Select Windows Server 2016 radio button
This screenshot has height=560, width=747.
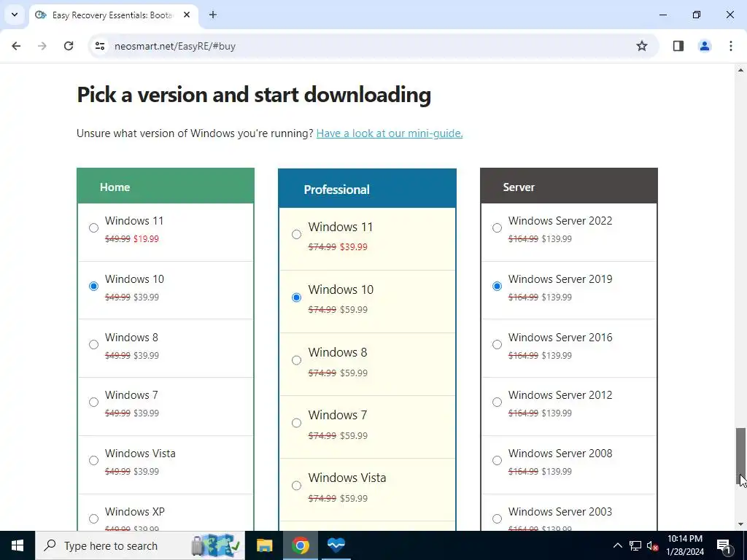(x=497, y=344)
